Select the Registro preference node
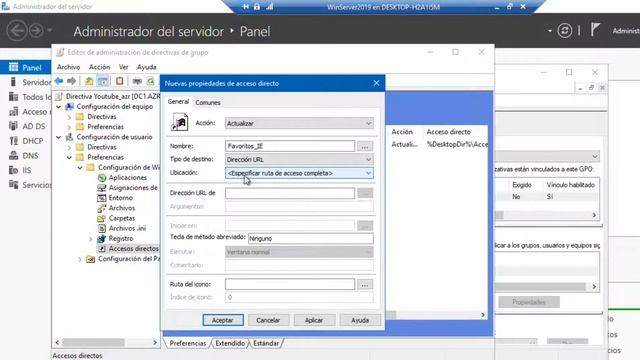Image resolution: width=640 pixels, height=360 pixels. pos(121,238)
